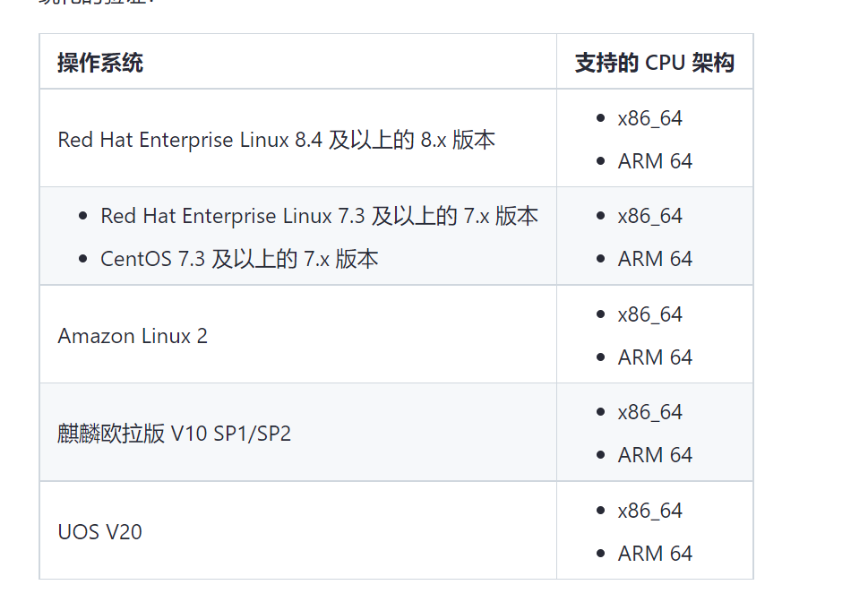Click ARM 64 in the Amazon Linux 2 row
The width and height of the screenshot is (868, 602).
(x=655, y=357)
